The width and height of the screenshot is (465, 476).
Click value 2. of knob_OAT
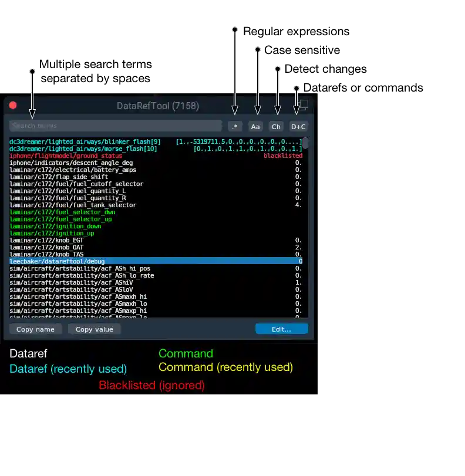coord(299,247)
